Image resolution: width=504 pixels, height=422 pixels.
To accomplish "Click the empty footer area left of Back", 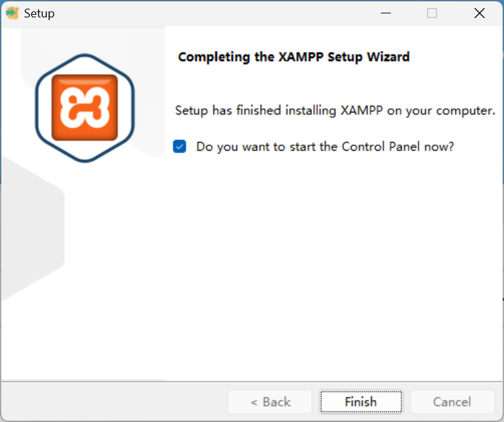I will (x=114, y=402).
